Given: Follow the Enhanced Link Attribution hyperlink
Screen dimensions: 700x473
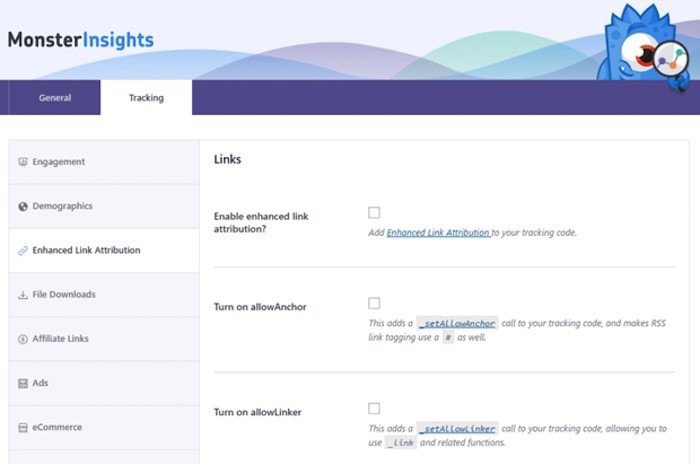Looking at the screenshot, I should point(438,232).
